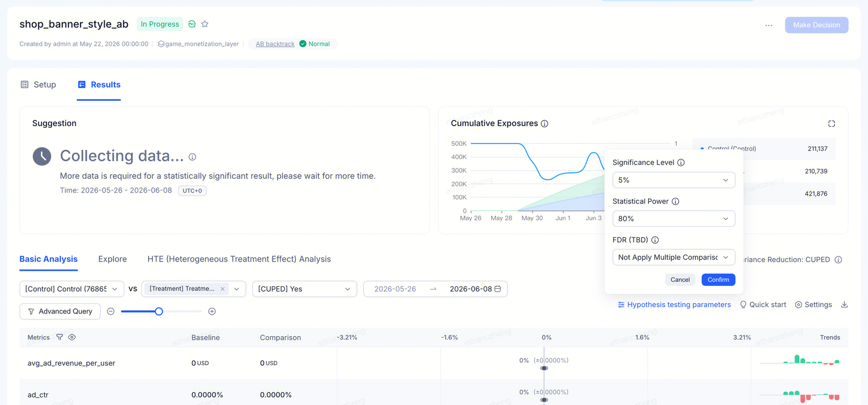This screenshot has height=405, width=868.
Task: Confirm the hypothesis testing parameters
Action: 718,279
